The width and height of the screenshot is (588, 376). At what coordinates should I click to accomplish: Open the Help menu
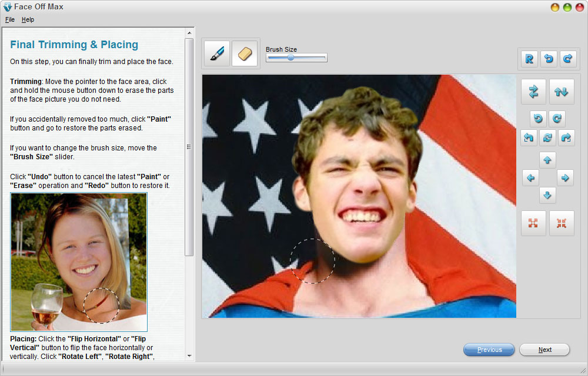coord(28,19)
